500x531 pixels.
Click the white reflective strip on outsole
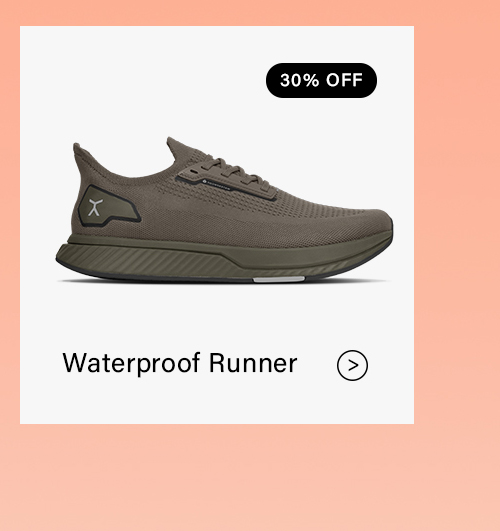point(279,279)
